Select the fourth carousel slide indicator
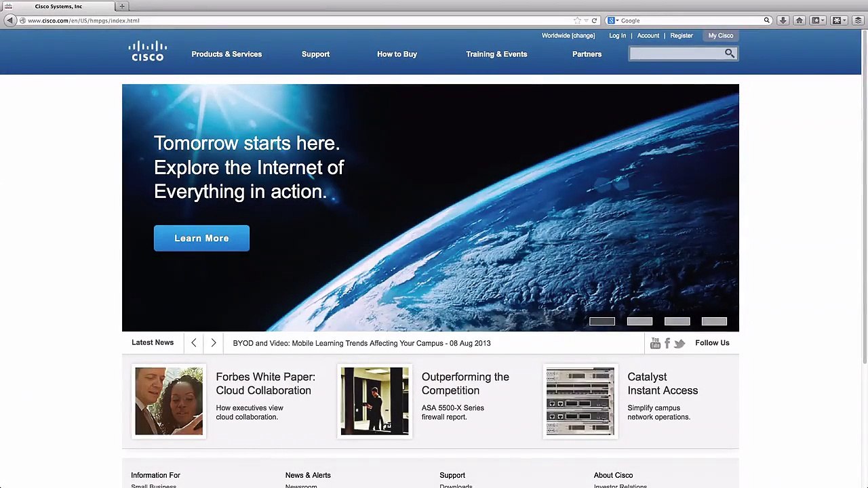868x488 pixels. (x=714, y=321)
